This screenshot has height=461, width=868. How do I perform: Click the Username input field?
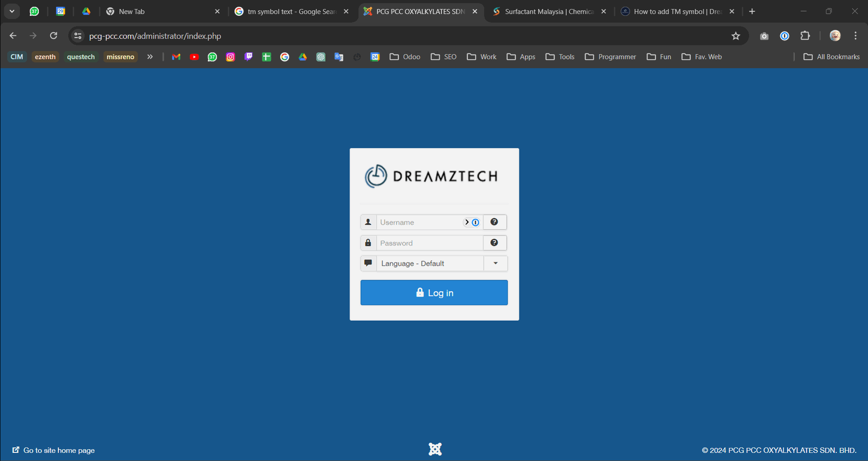[x=429, y=222]
